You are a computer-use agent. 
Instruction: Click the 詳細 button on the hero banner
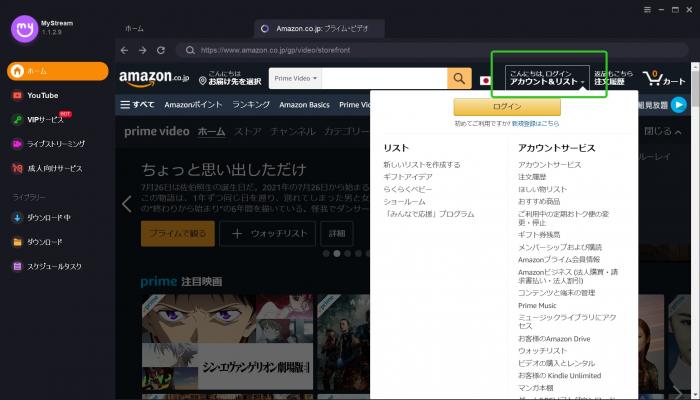pyautogui.click(x=337, y=233)
